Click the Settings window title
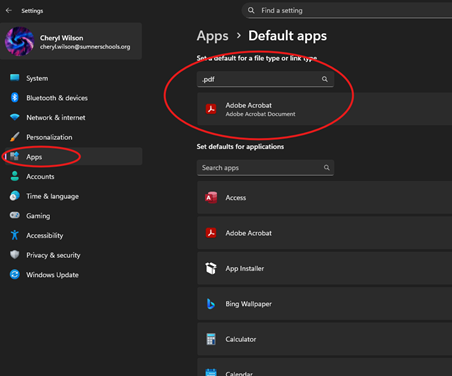 (32, 11)
